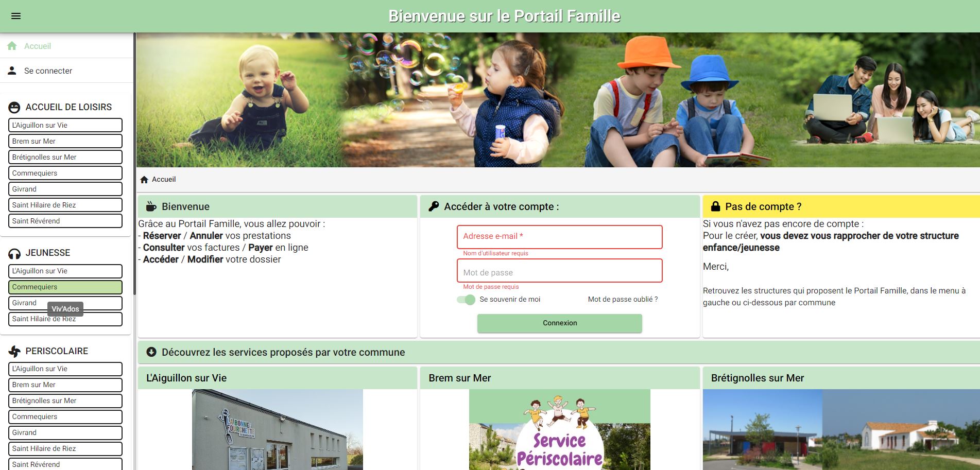Toggle the 'Se souvenir de moi' switch
980x470 pixels.
coord(466,300)
